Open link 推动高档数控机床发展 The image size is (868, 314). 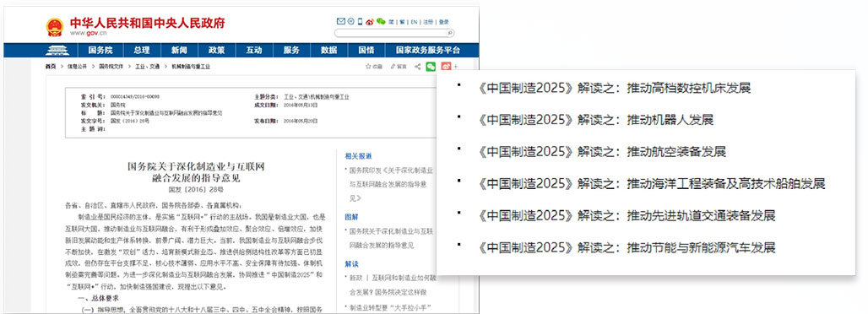[688, 88]
